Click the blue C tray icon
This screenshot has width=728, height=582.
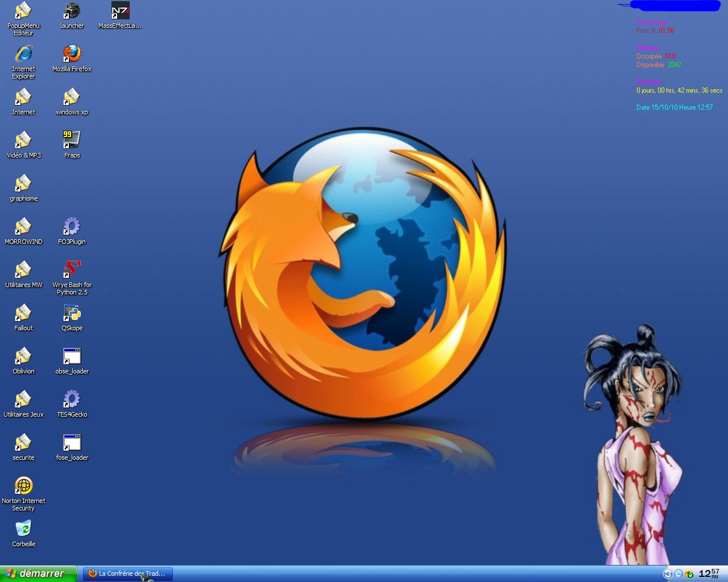coord(679,574)
